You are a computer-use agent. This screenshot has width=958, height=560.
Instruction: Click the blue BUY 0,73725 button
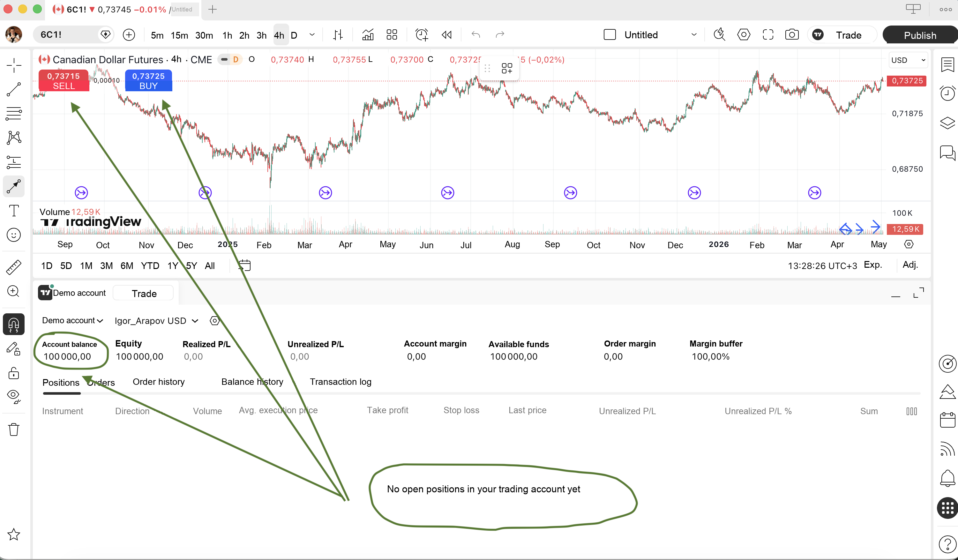coord(149,81)
